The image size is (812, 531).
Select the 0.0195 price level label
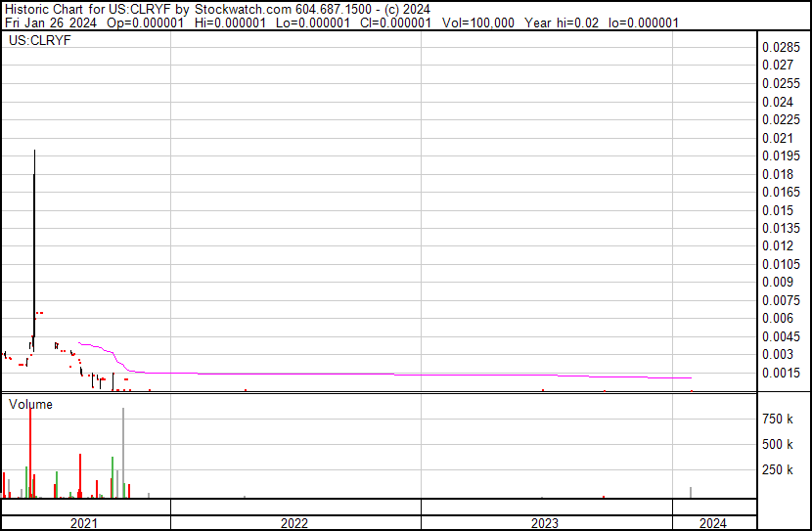(x=780, y=155)
